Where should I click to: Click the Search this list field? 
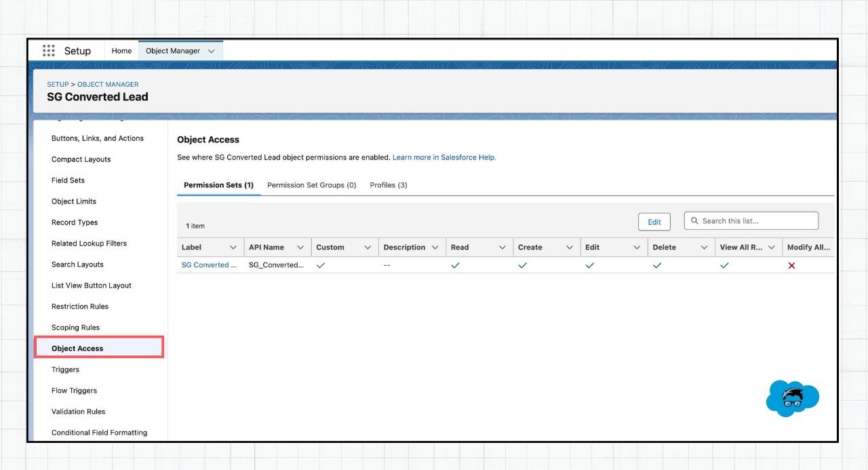[751, 221]
